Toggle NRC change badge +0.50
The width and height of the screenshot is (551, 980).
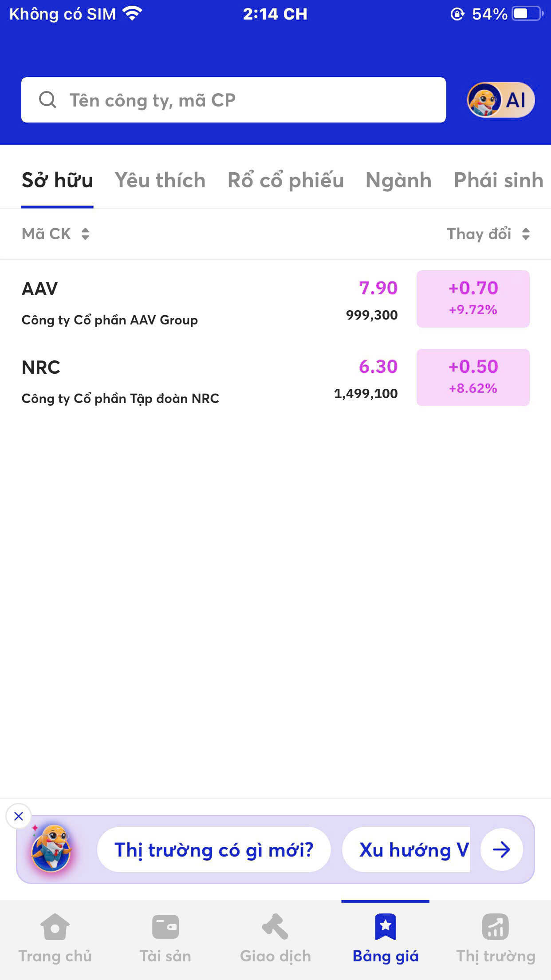click(473, 377)
